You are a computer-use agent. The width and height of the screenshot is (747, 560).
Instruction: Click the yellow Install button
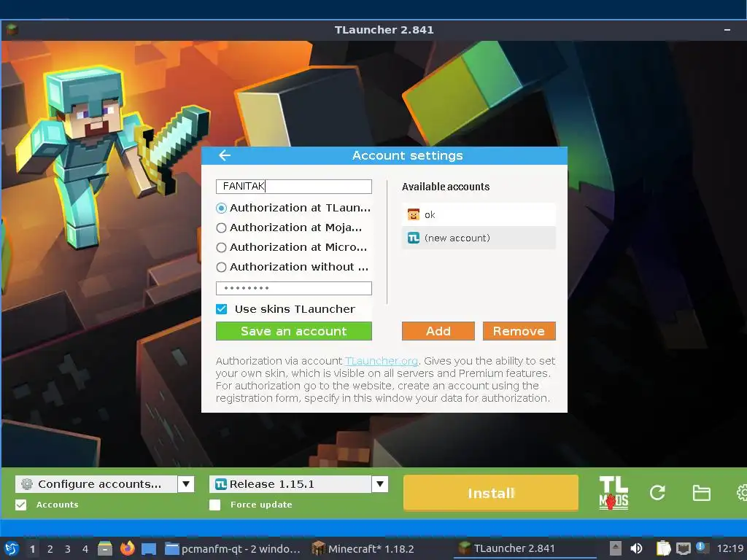click(491, 493)
